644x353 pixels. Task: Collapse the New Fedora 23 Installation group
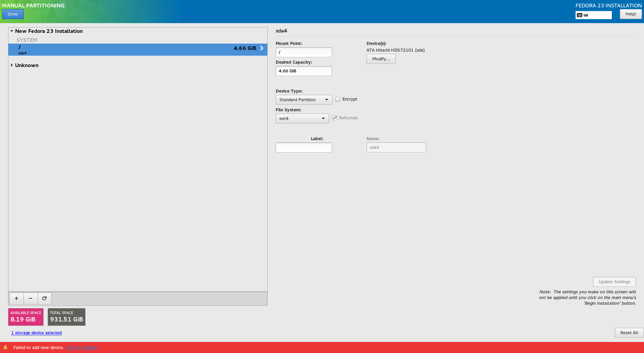[x=12, y=31]
